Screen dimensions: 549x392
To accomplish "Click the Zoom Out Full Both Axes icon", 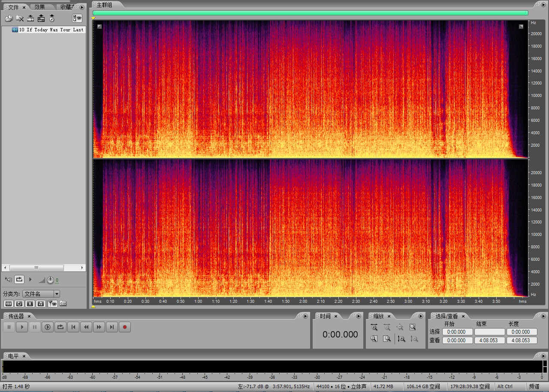I will pos(400,327).
